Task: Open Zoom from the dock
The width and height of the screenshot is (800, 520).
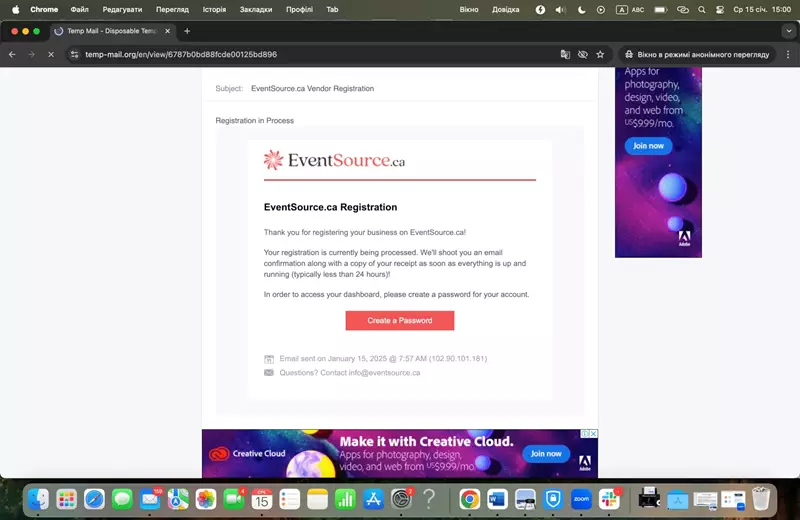Action: [x=581, y=499]
